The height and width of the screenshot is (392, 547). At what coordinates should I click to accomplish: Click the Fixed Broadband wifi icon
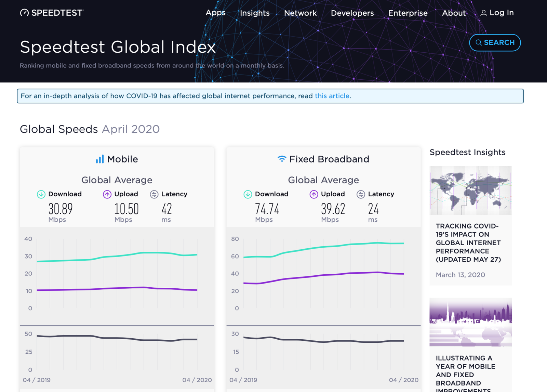tap(282, 159)
